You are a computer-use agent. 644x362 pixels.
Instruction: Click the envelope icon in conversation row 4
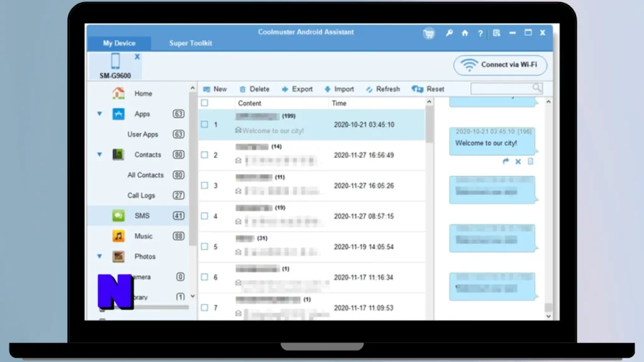[238, 222]
